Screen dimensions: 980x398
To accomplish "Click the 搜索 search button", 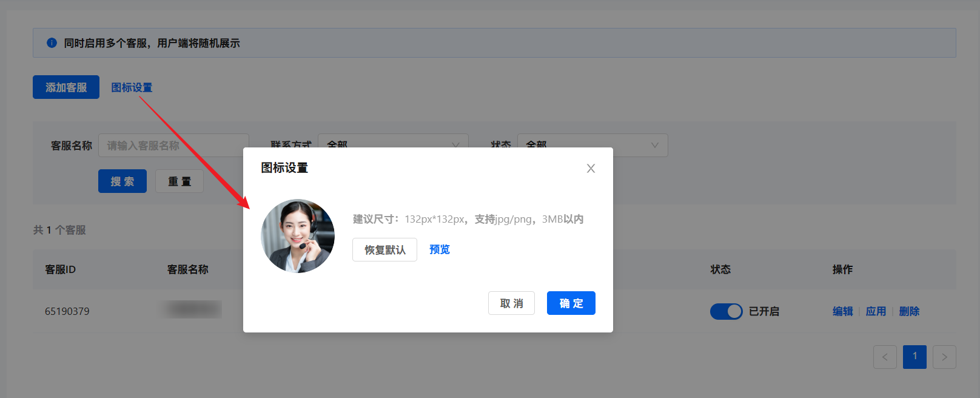I will click(x=122, y=181).
